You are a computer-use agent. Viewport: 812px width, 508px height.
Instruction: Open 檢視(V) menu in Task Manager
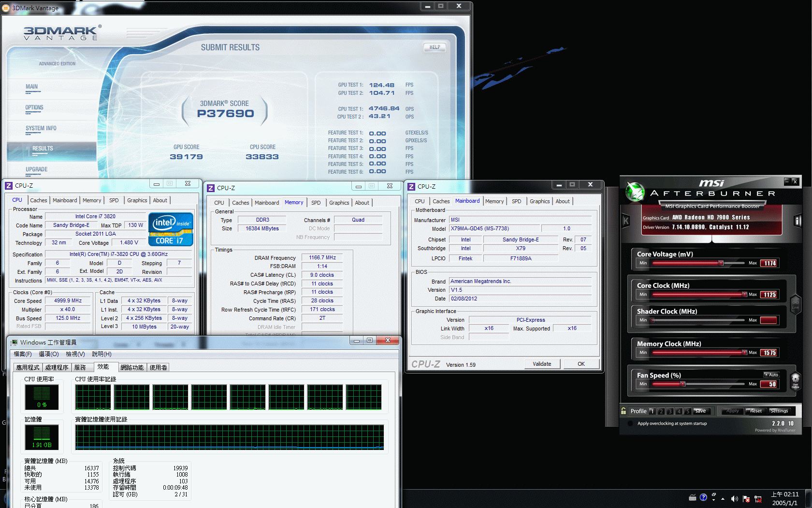tap(75, 354)
